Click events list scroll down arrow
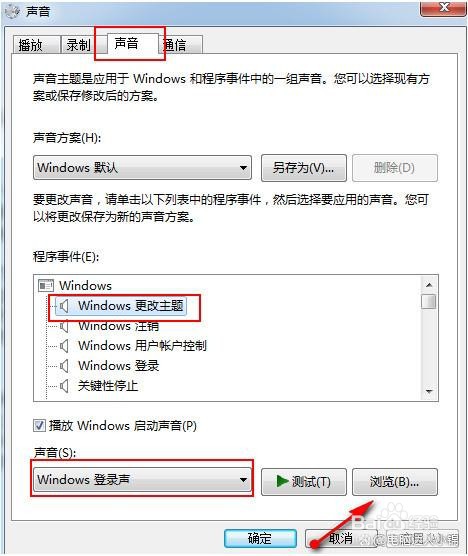 click(429, 392)
